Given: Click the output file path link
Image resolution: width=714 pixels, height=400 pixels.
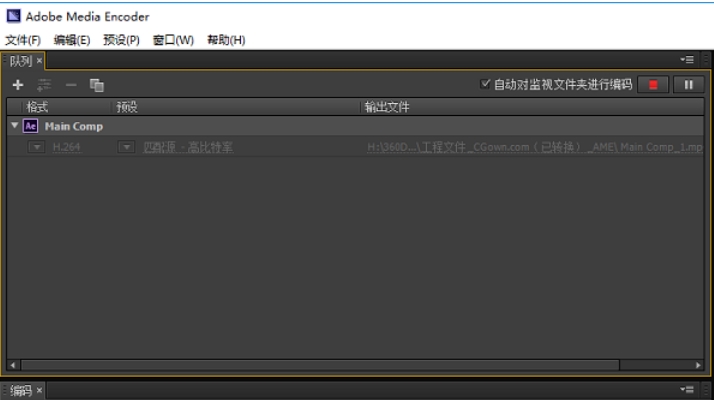Looking at the screenshot, I should pyautogui.click(x=535, y=147).
